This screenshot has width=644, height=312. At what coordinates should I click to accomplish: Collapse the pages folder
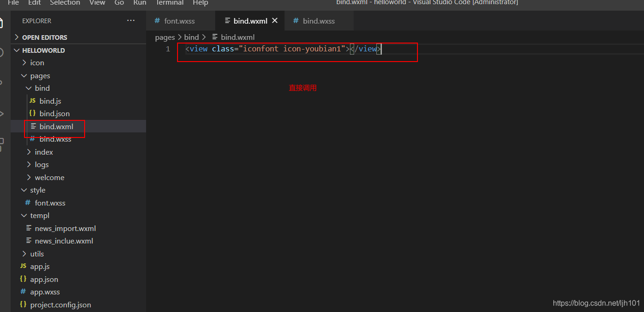[x=78, y=76]
